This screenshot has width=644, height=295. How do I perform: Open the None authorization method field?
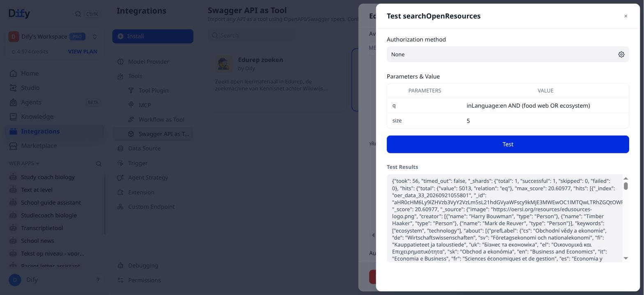coord(508,54)
